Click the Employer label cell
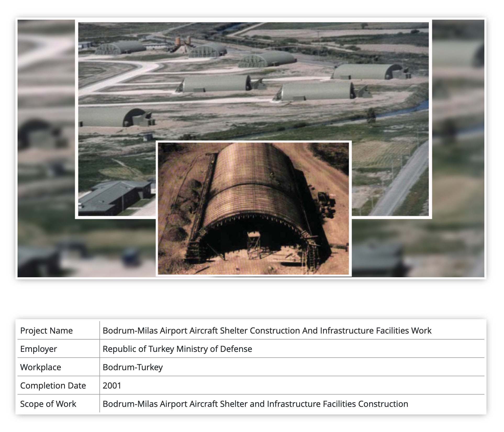 tap(38, 349)
